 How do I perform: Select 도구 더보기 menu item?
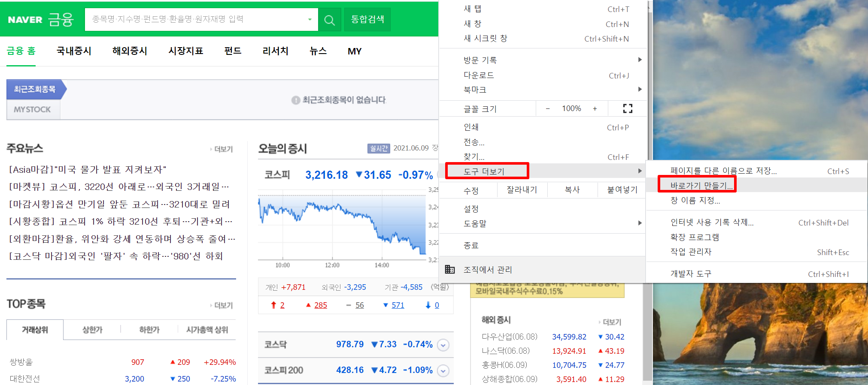[x=543, y=171]
